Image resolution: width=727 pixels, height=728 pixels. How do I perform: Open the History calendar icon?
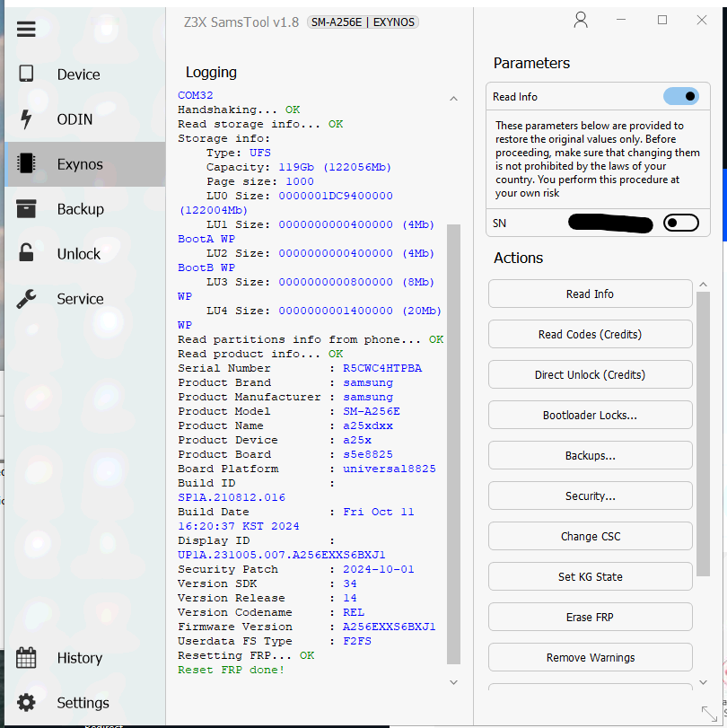[x=26, y=658]
